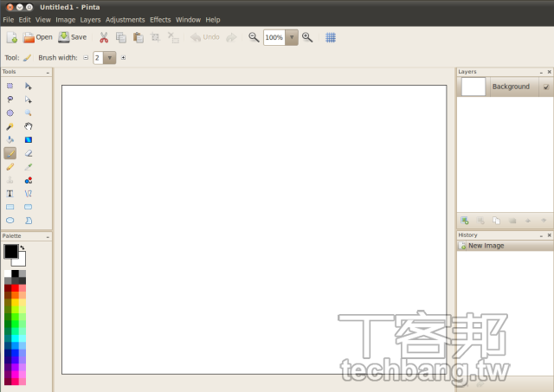Select the Line/Curve tool
The height and width of the screenshot is (392, 554).
[29, 194]
